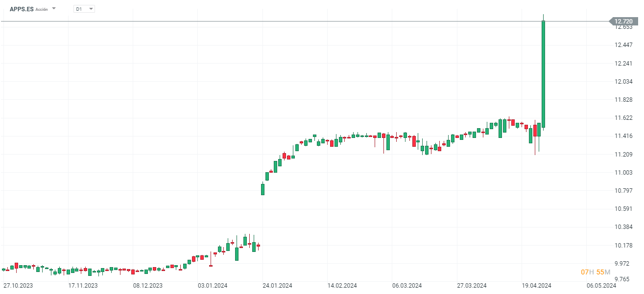Viewport: 644px width, 294px height.
Task: Select the 12.720 current price tag
Action: pos(623,22)
